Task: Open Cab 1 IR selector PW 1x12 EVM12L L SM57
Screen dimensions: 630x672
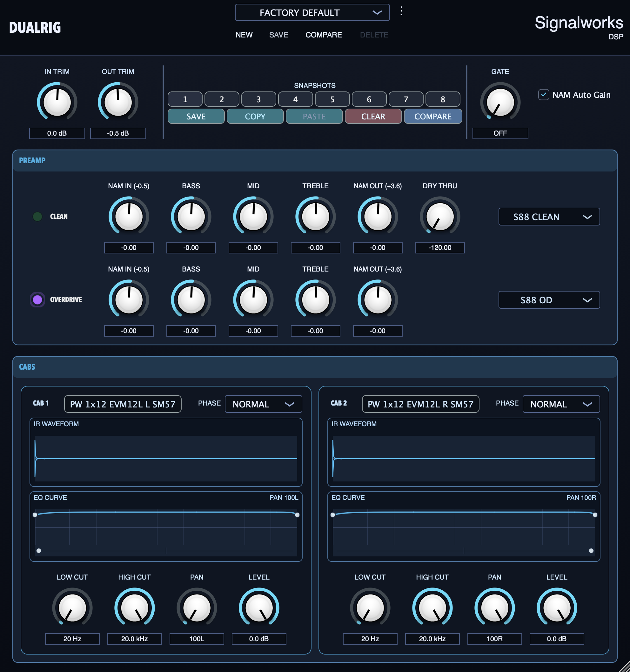Action: tap(123, 404)
